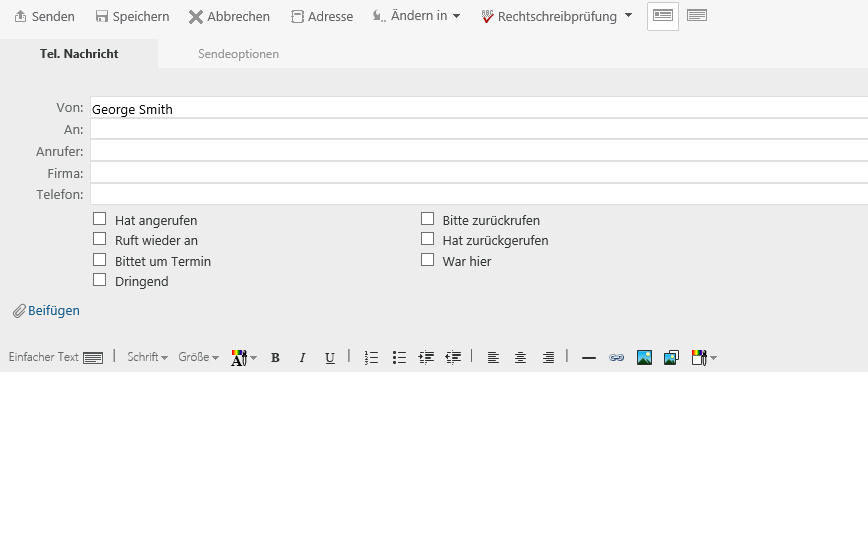Image resolution: width=868 pixels, height=541 pixels.
Task: Check the Hat angerufen box
Action: 100,219
